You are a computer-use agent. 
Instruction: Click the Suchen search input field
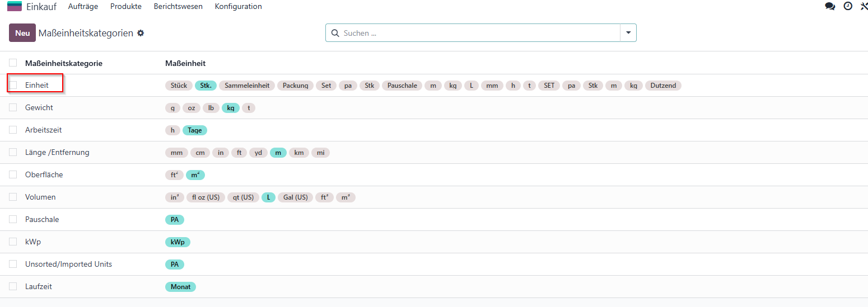point(480,33)
